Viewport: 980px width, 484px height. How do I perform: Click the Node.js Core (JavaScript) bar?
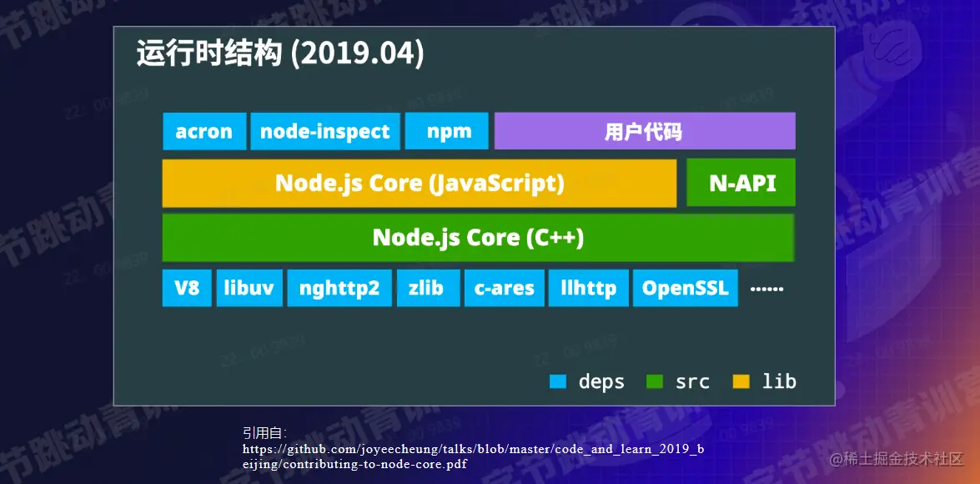click(420, 184)
